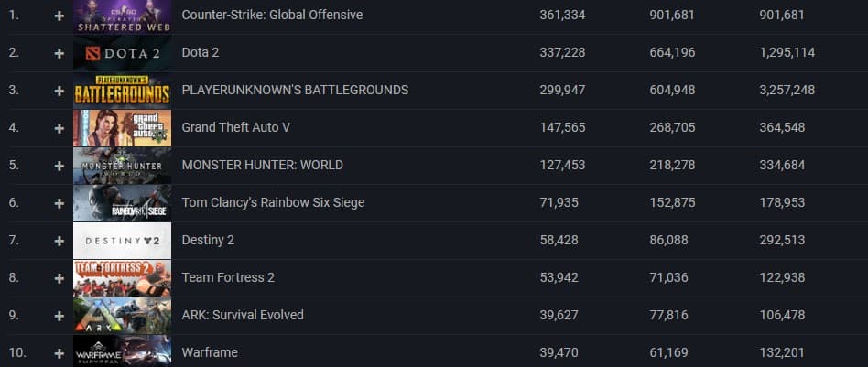
Task: Open the PUBG Battlegrounds banner thumbnail
Action: tap(122, 91)
